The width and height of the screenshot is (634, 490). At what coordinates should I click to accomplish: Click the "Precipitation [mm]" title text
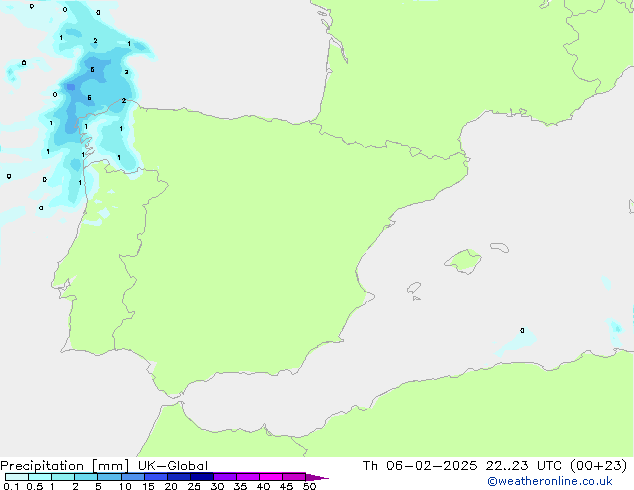65,466
